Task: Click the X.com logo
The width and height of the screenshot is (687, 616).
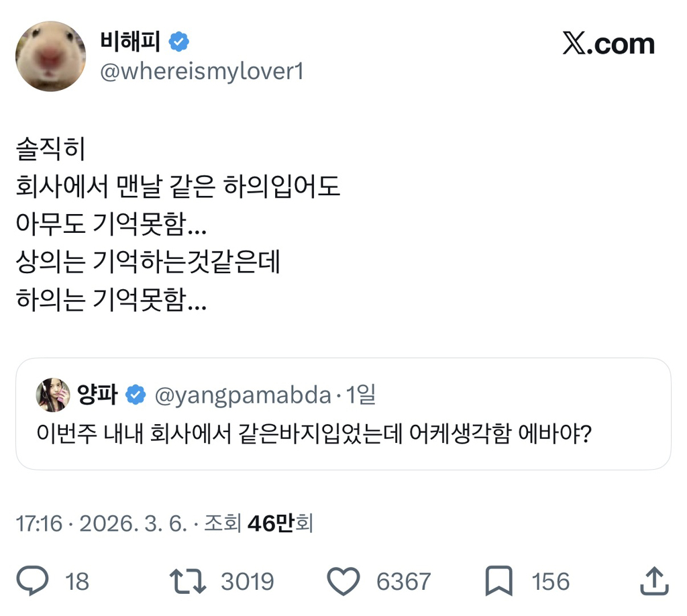Action: click(x=608, y=44)
